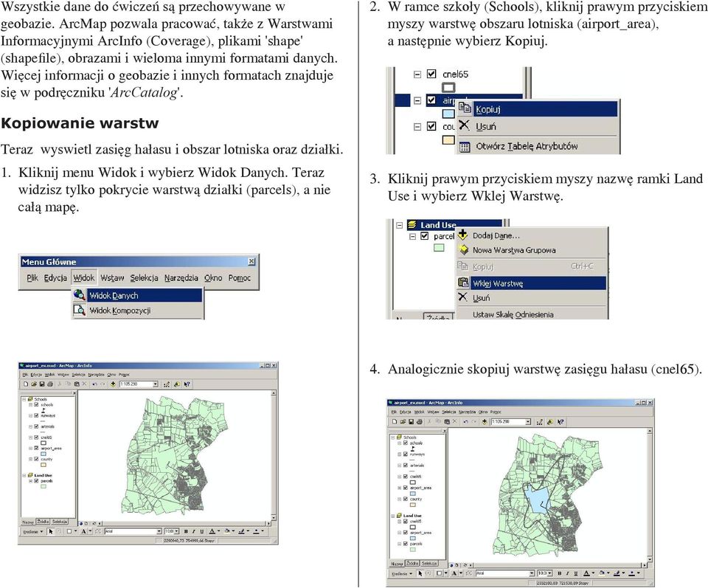Open Narzędzia menu in Menu Główne bar

click(181, 277)
